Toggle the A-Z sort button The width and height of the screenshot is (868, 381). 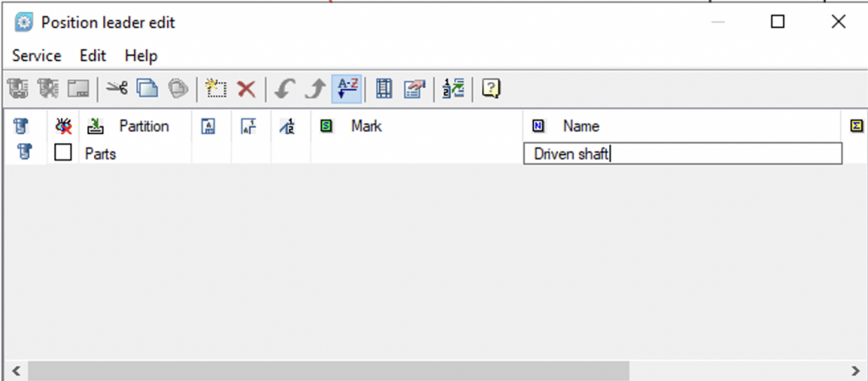point(347,87)
